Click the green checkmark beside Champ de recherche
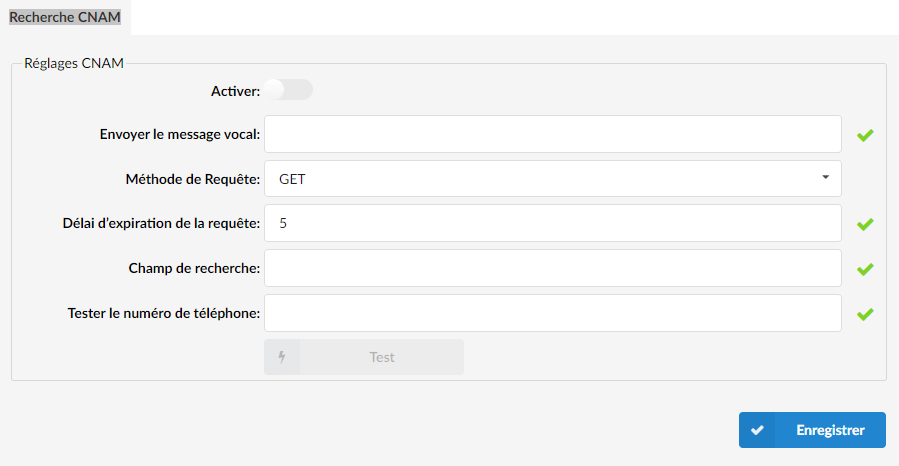899x466 pixels. [x=865, y=269]
